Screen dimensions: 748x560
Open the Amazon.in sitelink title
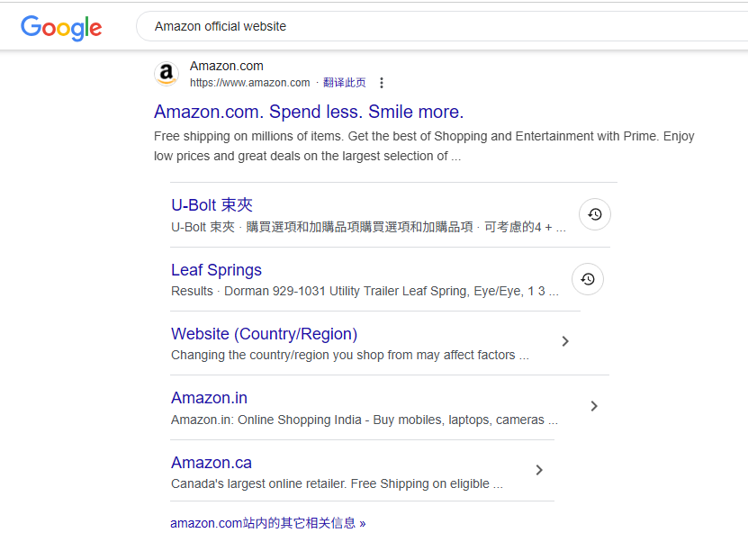(209, 398)
